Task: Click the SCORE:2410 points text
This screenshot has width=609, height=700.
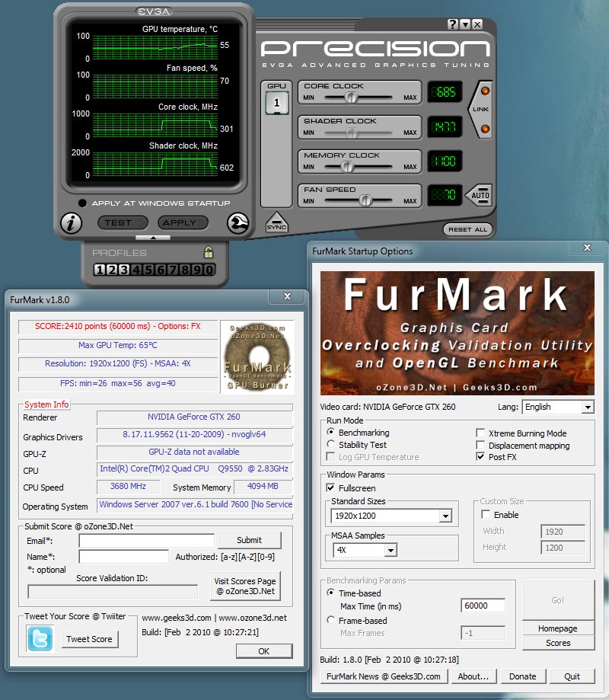Action: tap(118, 326)
